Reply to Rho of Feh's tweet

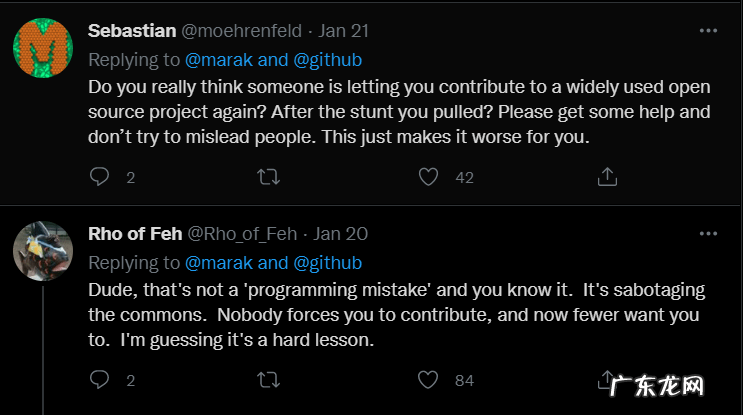tap(100, 380)
